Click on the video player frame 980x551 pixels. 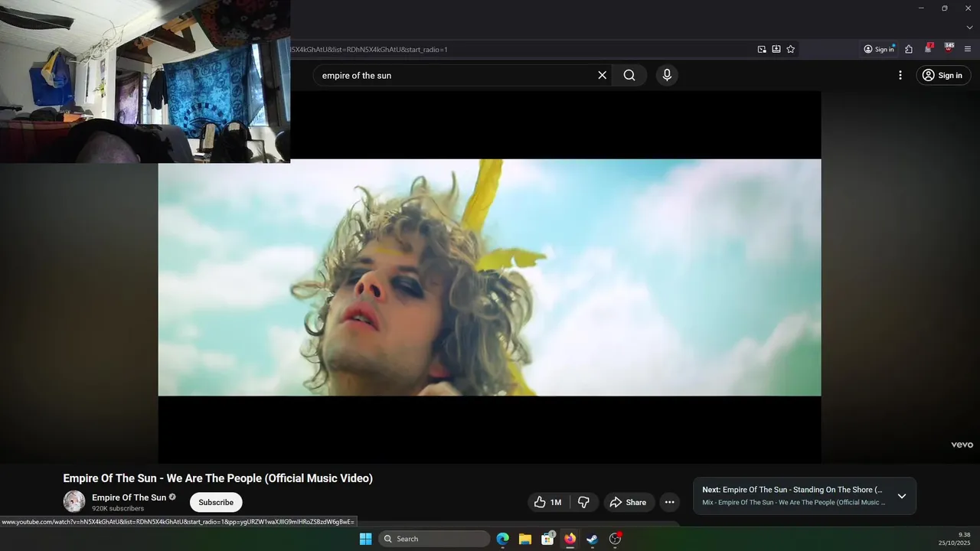489,277
